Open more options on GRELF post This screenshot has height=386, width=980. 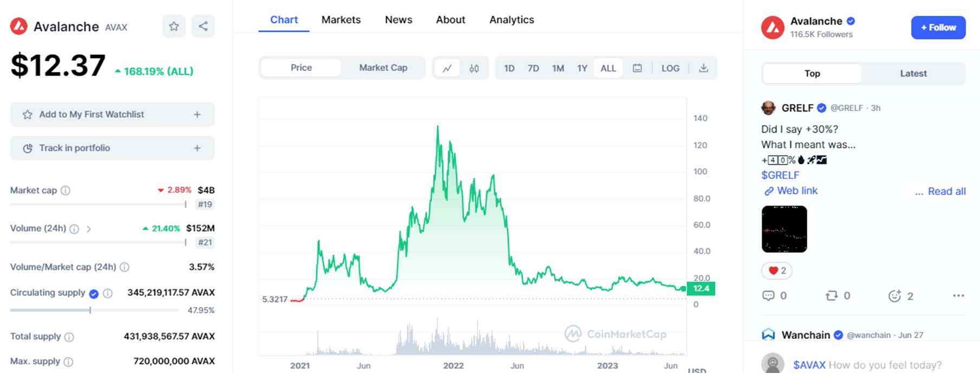pyautogui.click(x=958, y=296)
